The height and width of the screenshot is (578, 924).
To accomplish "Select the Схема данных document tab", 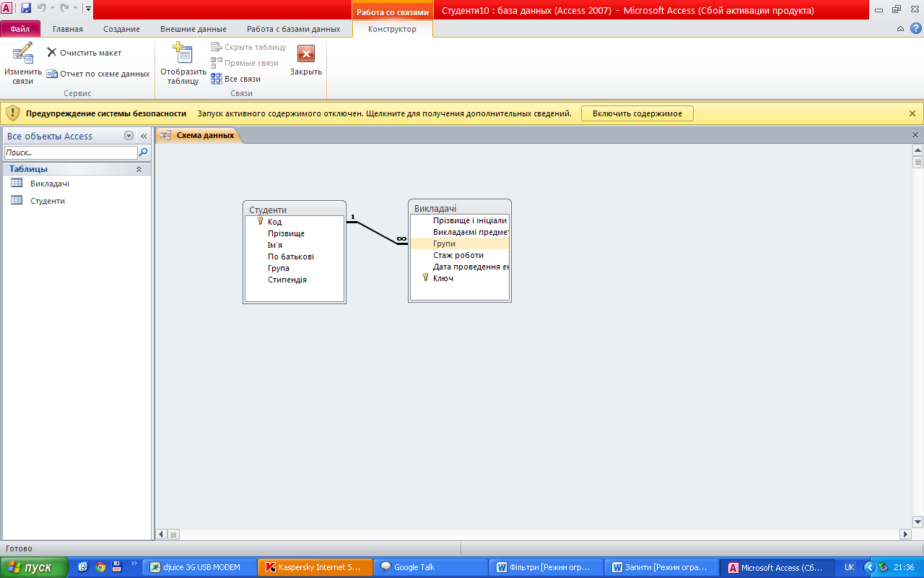I will [198, 135].
